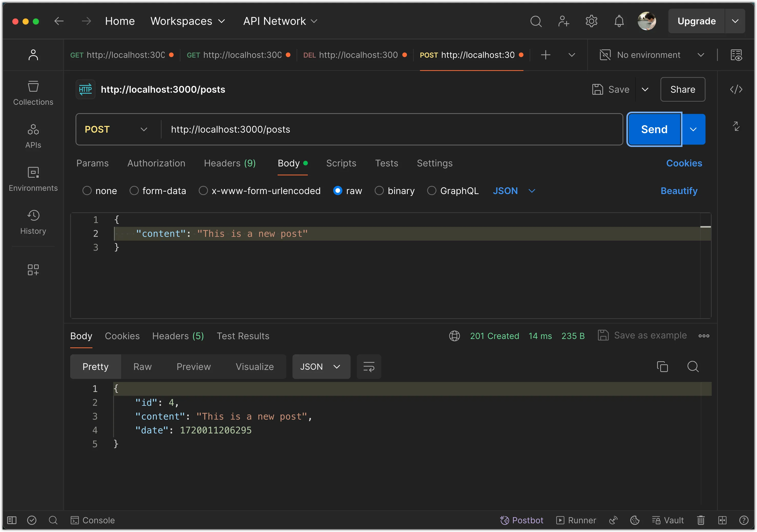
Task: Click the Beautify link
Action: pos(679,190)
